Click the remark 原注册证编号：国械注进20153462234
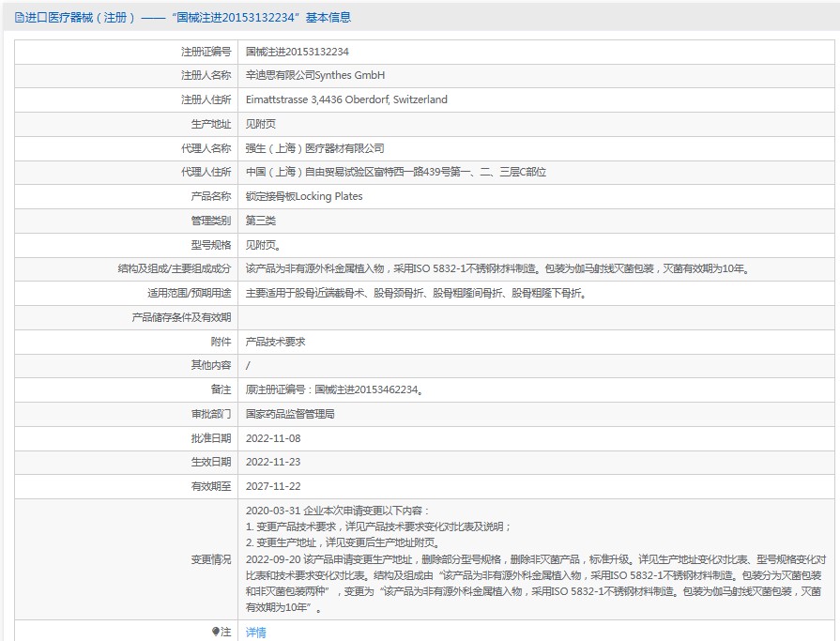Image resolution: width=840 pixels, height=641 pixels. [335, 389]
